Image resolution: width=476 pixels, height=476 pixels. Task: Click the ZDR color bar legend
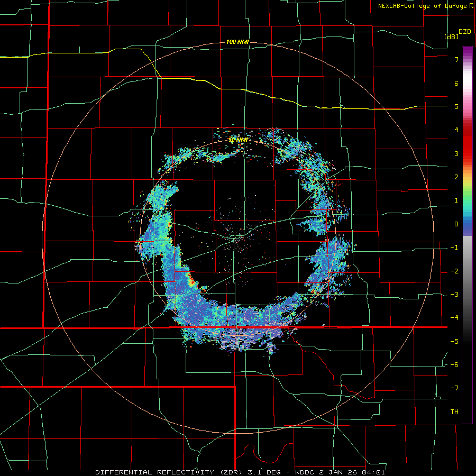(467, 235)
